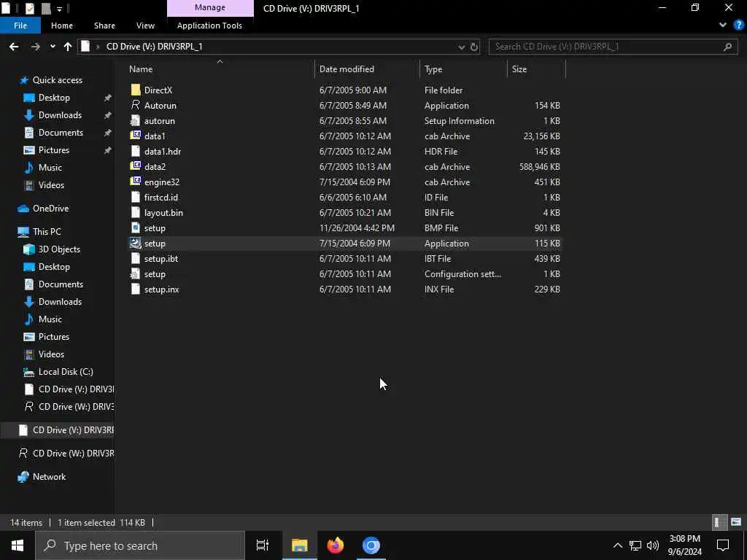Screen dimensions: 747x560
Task: Select the Manage contextual tab
Action: [210, 7]
